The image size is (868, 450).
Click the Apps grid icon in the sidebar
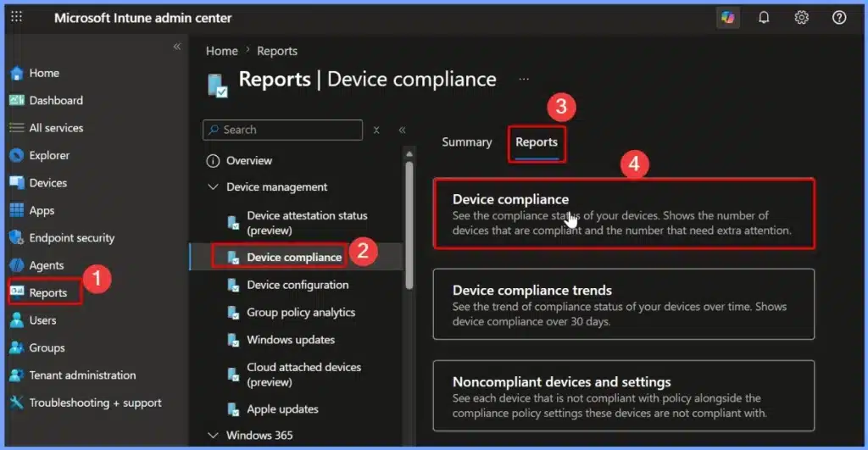17,210
